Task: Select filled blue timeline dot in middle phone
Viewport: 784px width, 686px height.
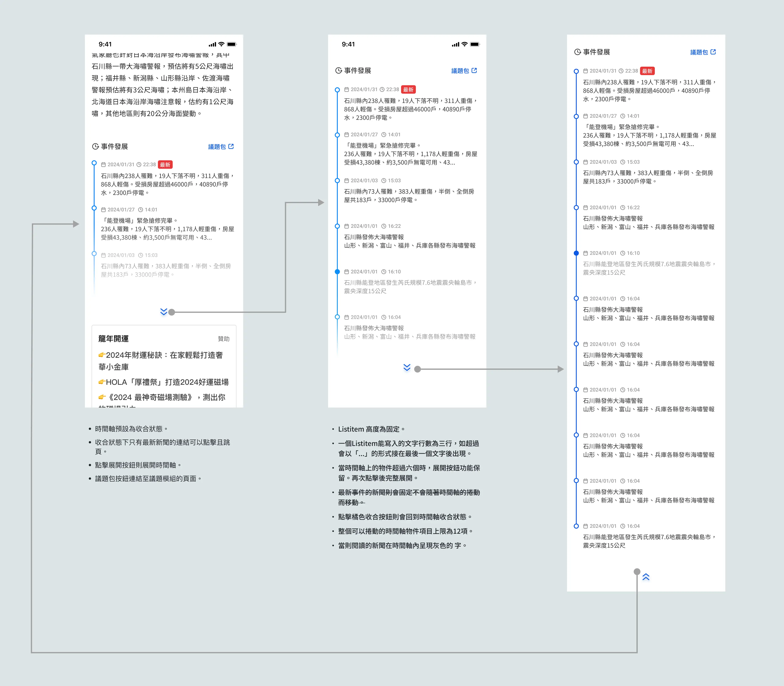Action: [x=337, y=272]
